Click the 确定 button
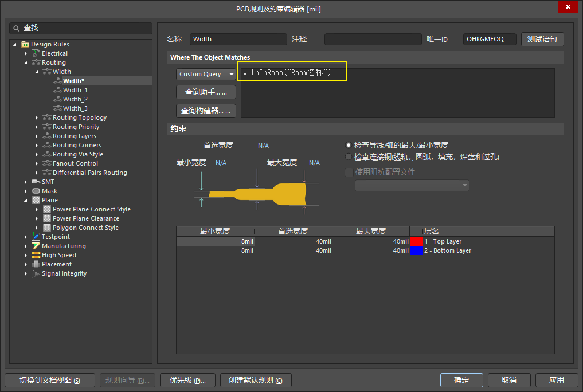This screenshot has width=583, height=392. [x=461, y=380]
